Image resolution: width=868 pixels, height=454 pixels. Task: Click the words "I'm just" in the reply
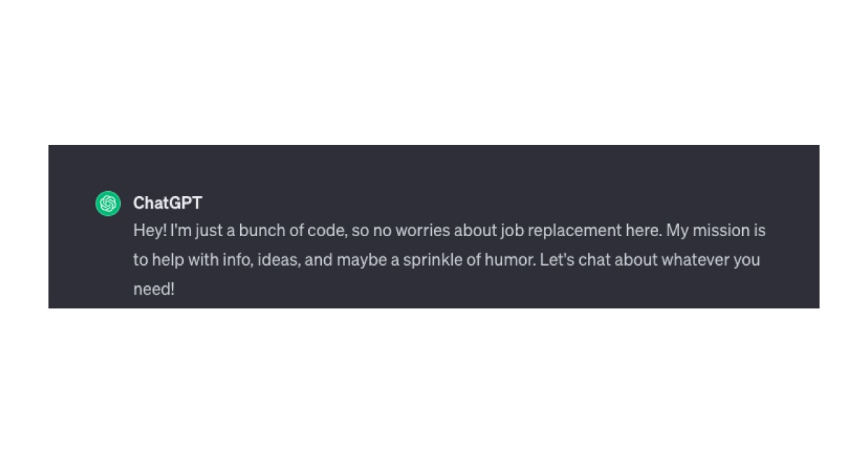196,231
